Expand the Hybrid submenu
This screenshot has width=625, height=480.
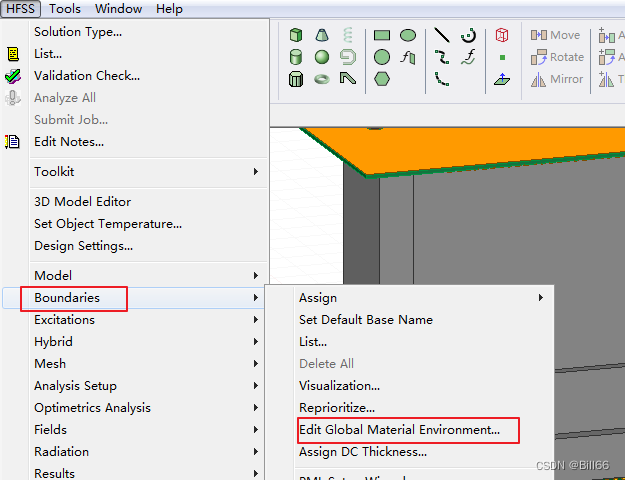coord(134,342)
